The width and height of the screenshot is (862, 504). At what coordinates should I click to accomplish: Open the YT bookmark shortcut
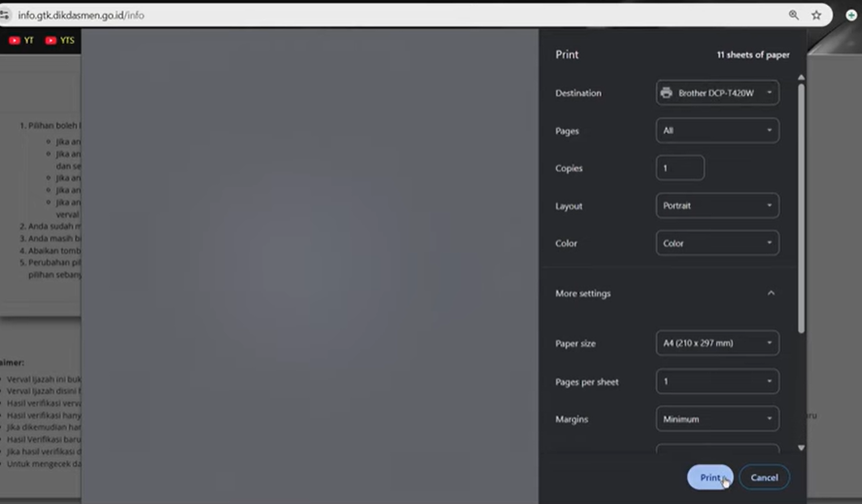click(x=21, y=40)
